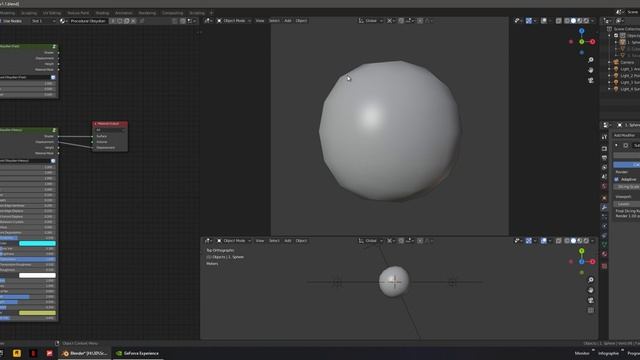Open GeForce Experience from the taskbar
The width and height of the screenshot is (640, 360).
coord(137,353)
